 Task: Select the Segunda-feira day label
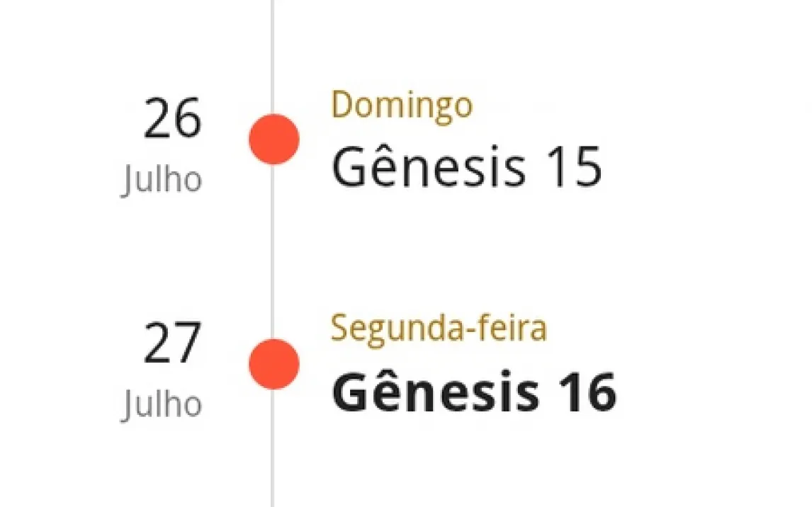pos(439,329)
